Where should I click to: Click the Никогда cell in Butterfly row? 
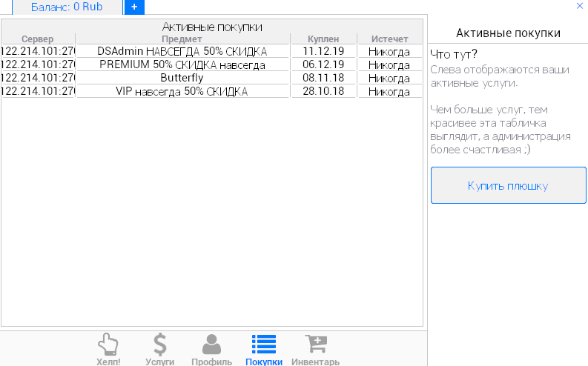click(x=389, y=78)
